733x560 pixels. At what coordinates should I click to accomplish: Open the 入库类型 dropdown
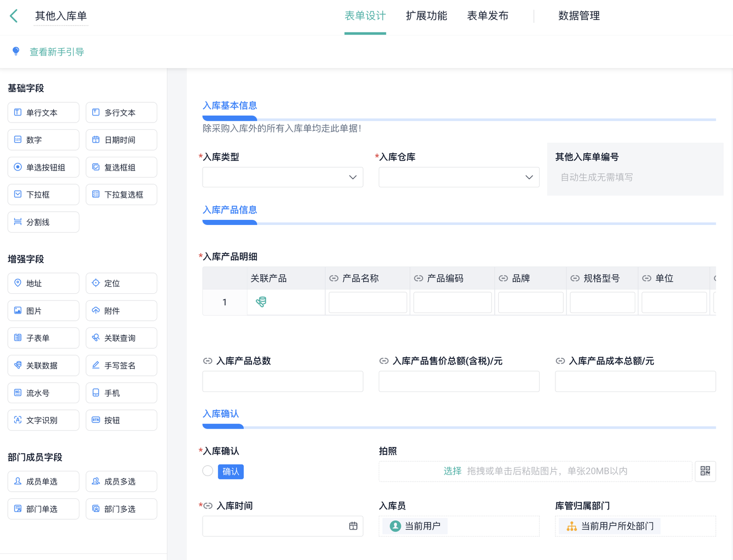tap(352, 177)
